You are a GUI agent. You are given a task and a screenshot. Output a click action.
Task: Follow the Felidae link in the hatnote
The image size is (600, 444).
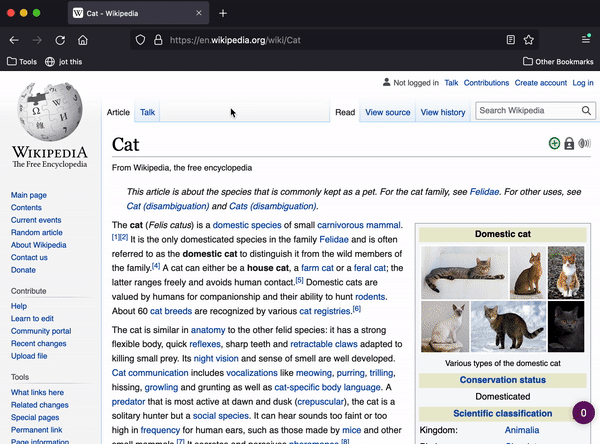pyautogui.click(x=484, y=192)
